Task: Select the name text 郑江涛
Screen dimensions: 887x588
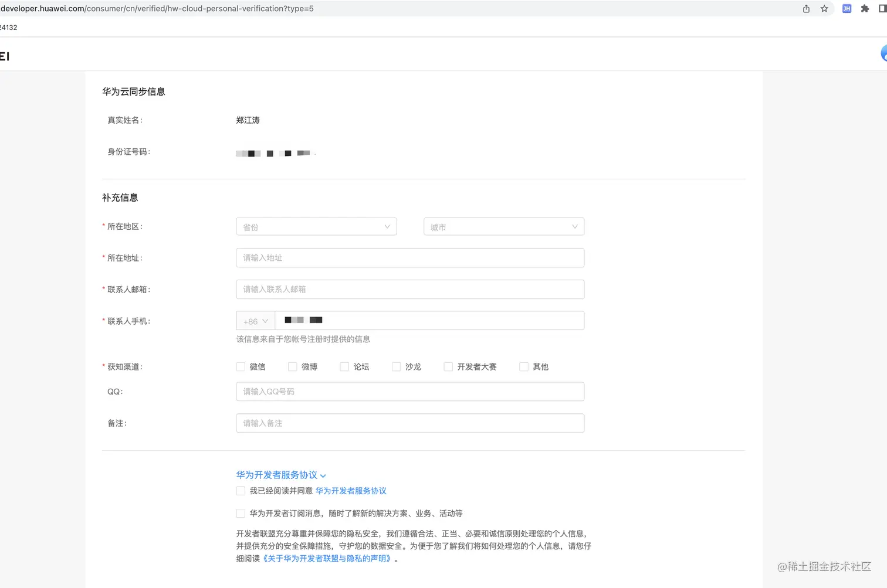Action: 248,120
